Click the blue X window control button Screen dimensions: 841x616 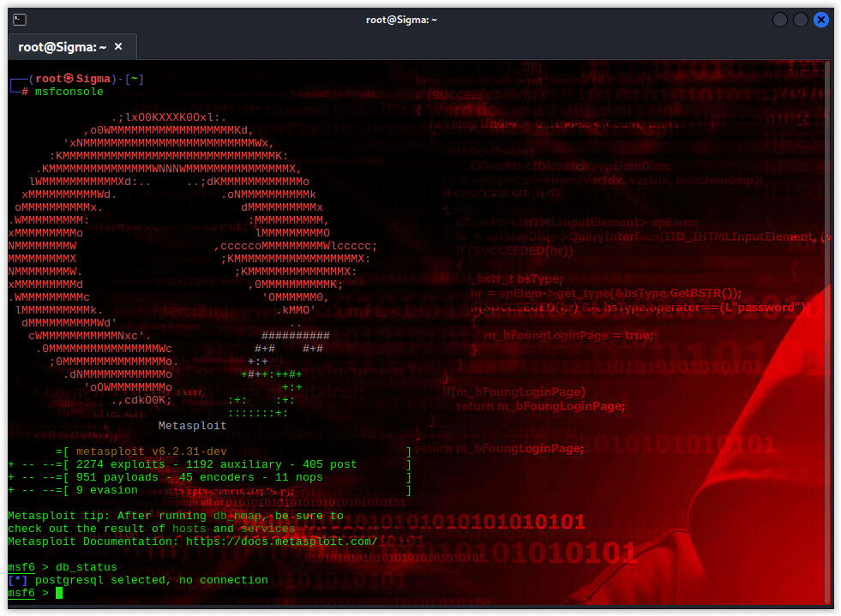click(821, 19)
